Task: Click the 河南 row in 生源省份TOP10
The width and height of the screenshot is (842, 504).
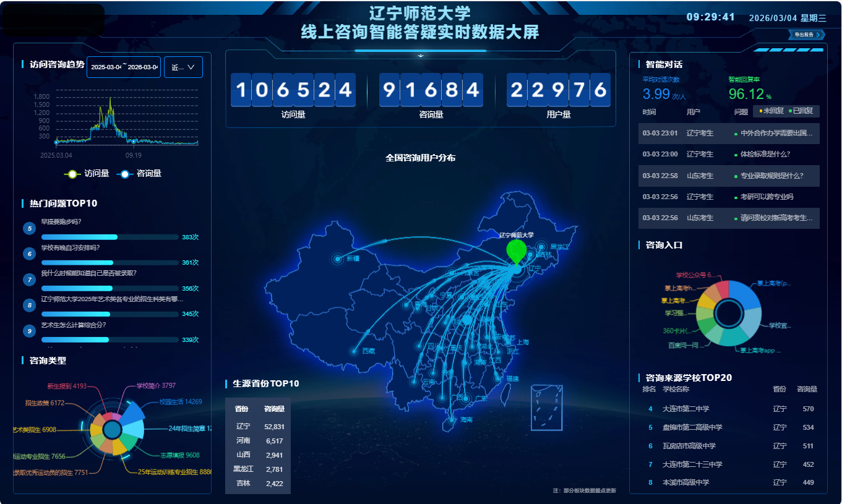Action: click(257, 441)
